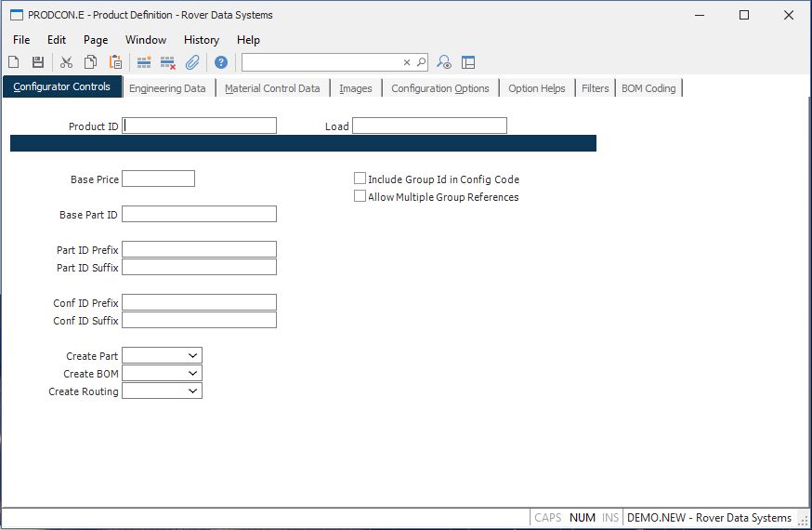
Task: Click the delete row icon
Action: point(168,62)
